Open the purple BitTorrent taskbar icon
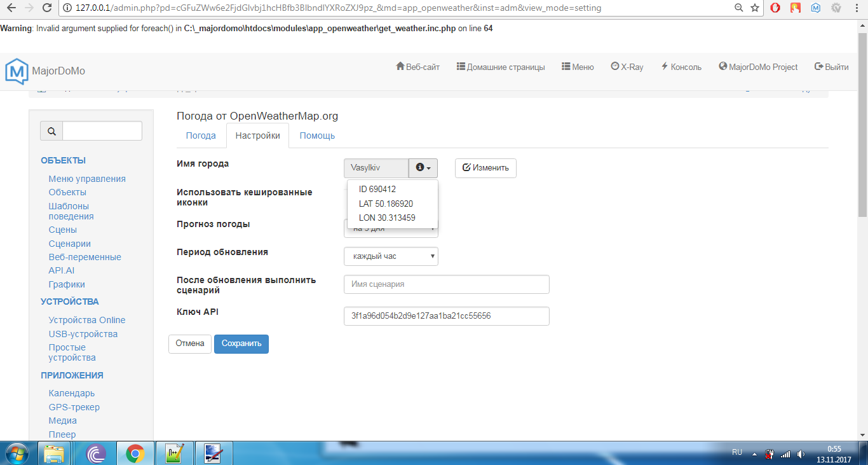The height and width of the screenshot is (465, 868). 95,454
